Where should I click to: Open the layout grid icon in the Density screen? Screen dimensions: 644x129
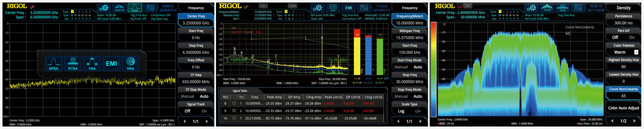578,8
